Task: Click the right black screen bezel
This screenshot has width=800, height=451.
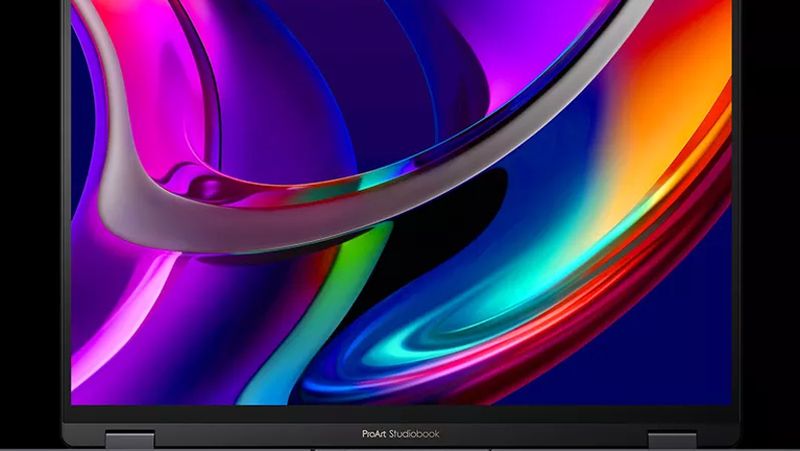Action: (x=735, y=200)
